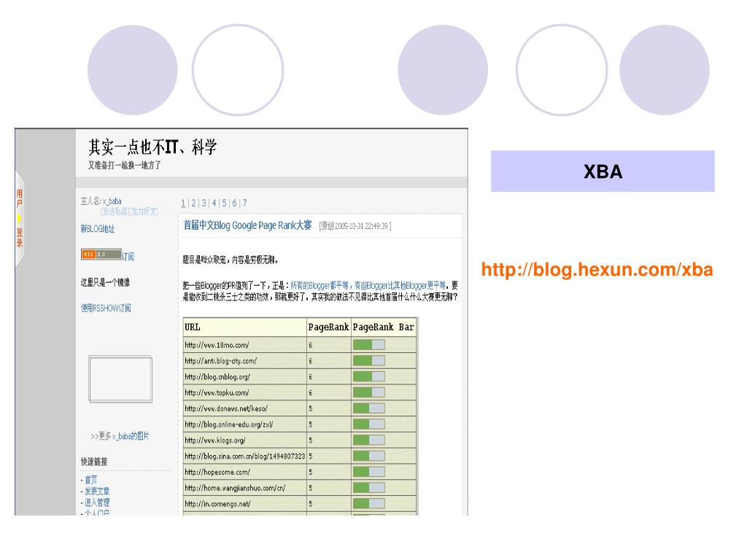Viewport: 747px width, 560px height.
Task: Go to page 4 of posts
Action: pyautogui.click(x=214, y=203)
